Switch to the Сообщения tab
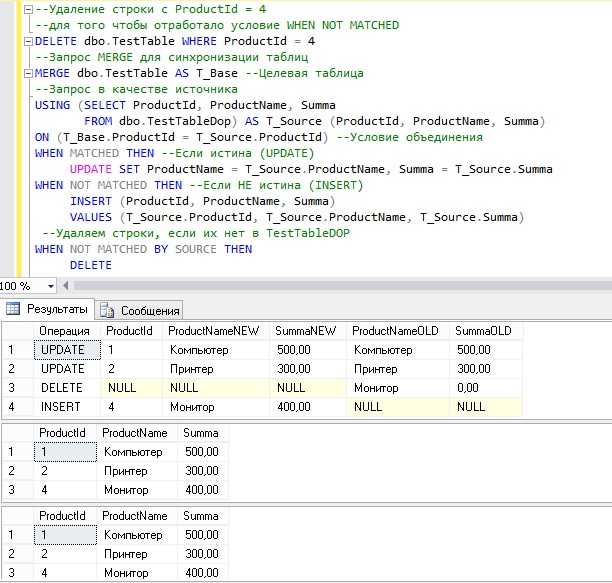 point(139,311)
